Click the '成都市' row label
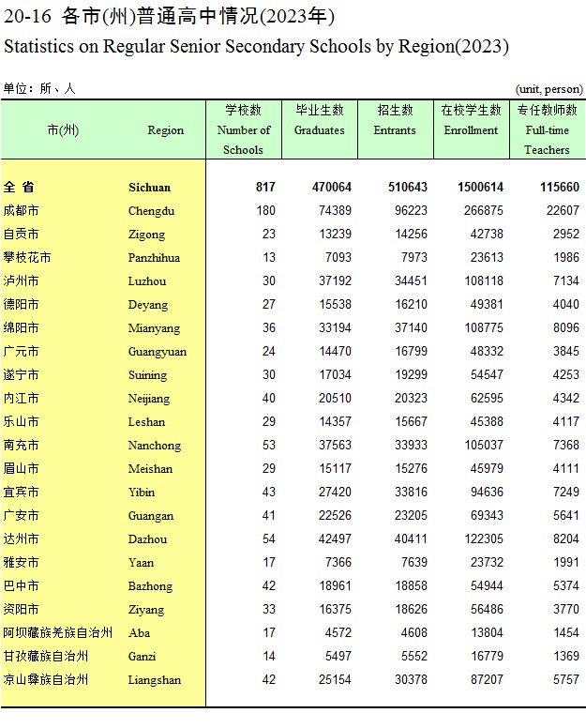This screenshot has width=586, height=728. (21, 210)
